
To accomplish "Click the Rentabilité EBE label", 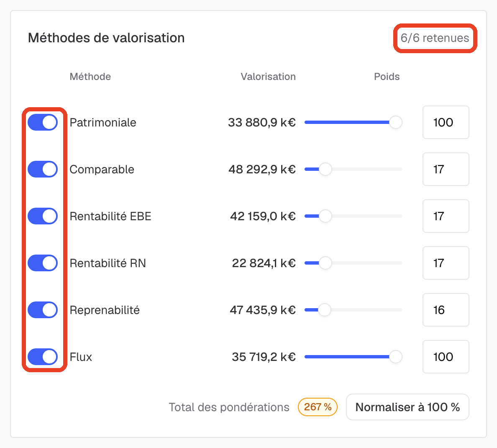I will tap(110, 216).
